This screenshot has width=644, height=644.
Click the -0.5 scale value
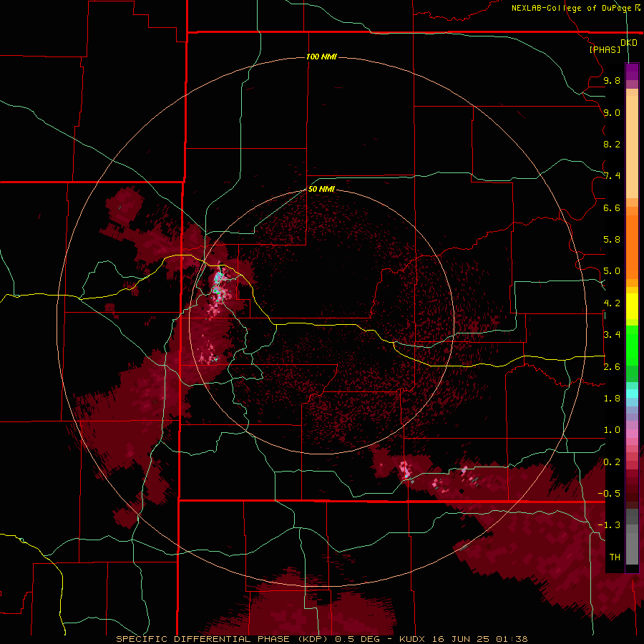tap(609, 494)
